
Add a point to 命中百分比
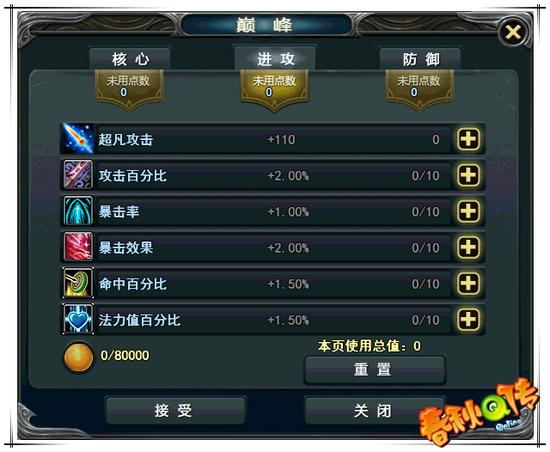(468, 283)
